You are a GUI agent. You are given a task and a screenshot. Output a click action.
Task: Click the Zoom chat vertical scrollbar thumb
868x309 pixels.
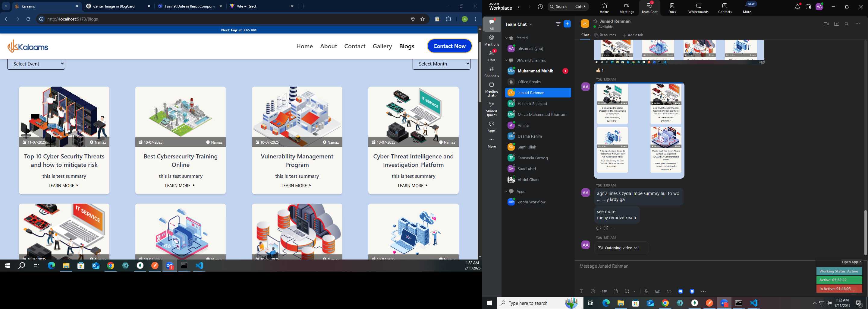(x=865, y=232)
